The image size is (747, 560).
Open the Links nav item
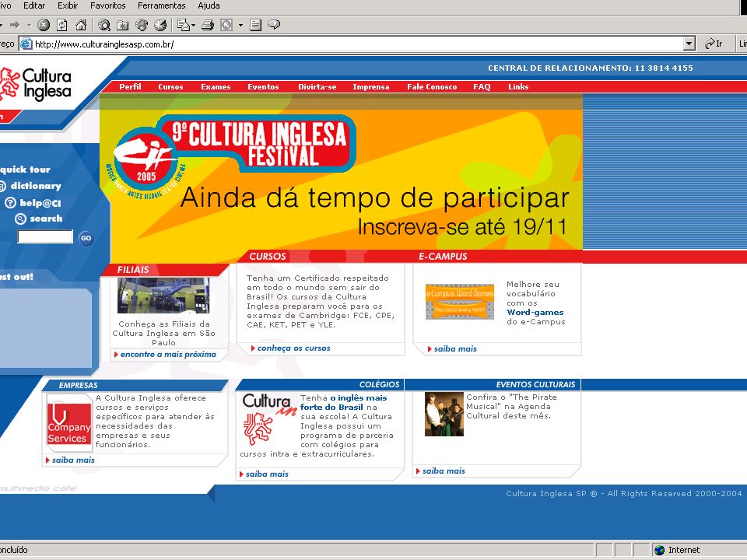(518, 86)
